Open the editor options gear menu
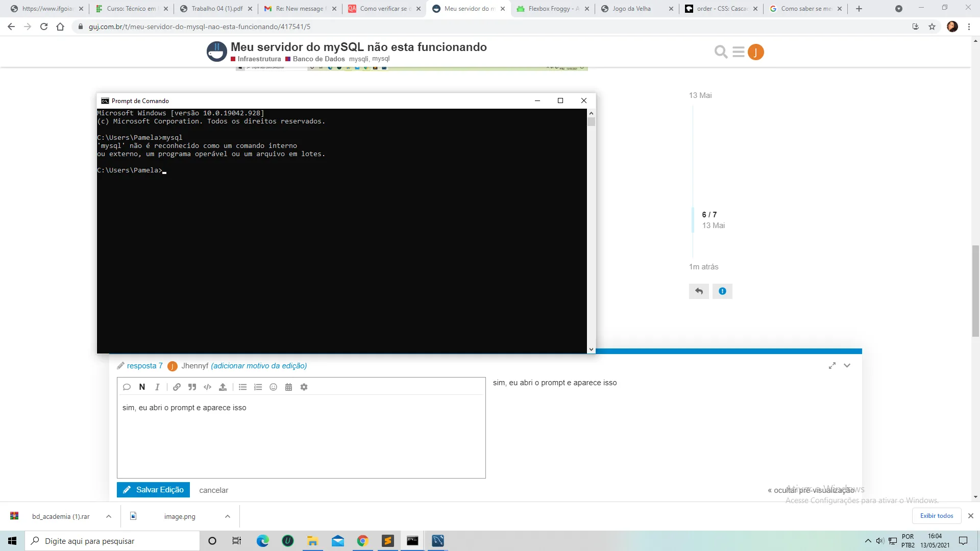The width and height of the screenshot is (980, 551). [304, 387]
